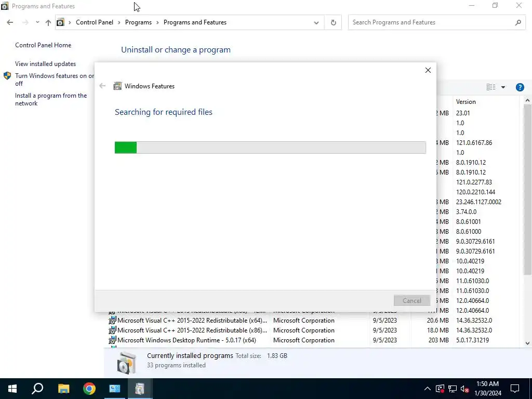Click the installed programs summary icon
The width and height of the screenshot is (532, 399).
[x=126, y=363]
